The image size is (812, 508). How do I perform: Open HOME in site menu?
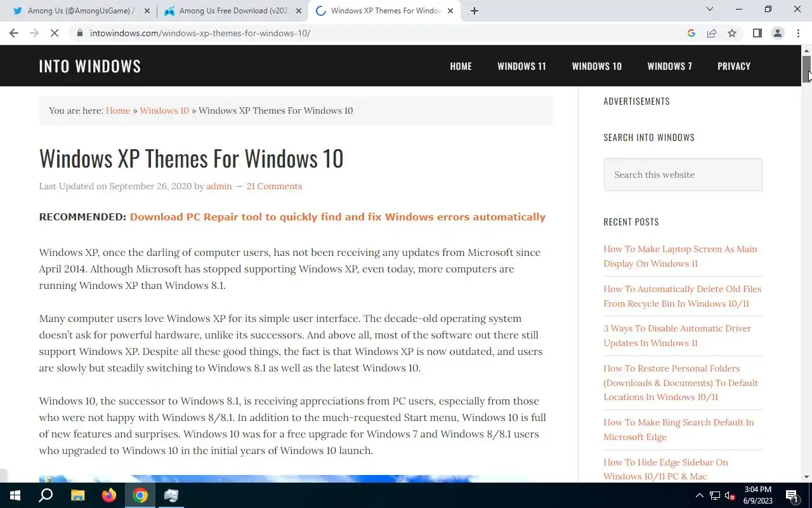pyautogui.click(x=461, y=66)
